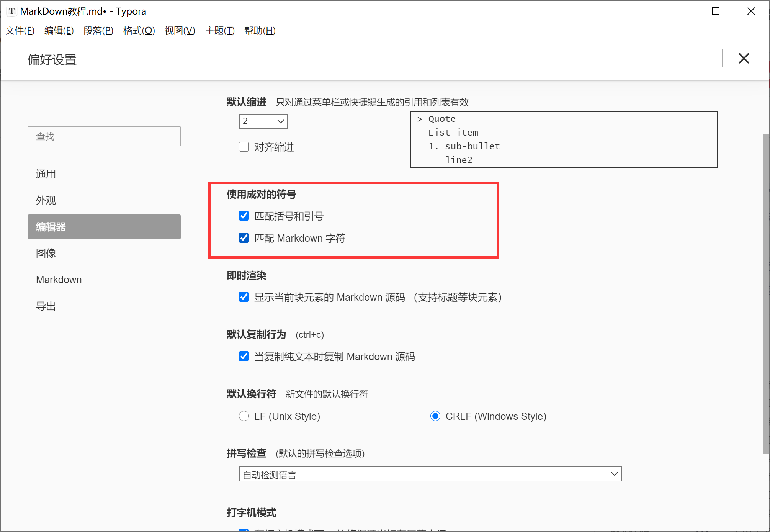Click the 使用成对的符号 heading
770x532 pixels.
[261, 194]
